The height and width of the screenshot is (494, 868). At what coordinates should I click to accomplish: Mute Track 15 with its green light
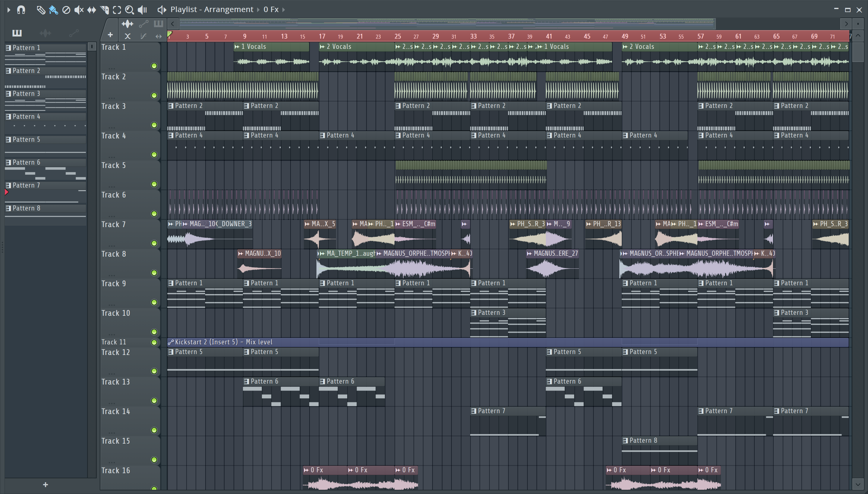click(154, 460)
